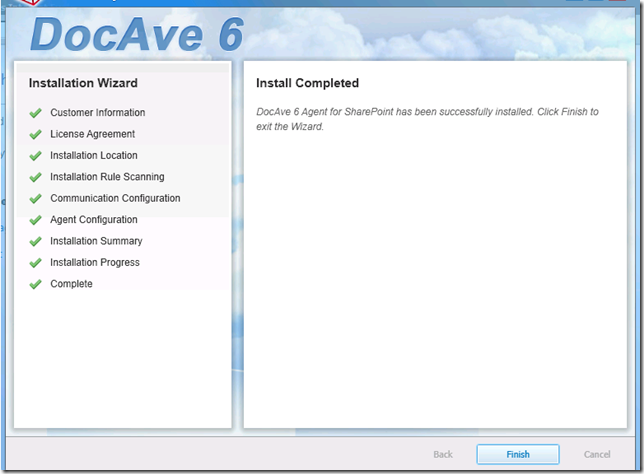Select Communication Configuration step
Viewport: 644px width, 474px height.
click(115, 198)
